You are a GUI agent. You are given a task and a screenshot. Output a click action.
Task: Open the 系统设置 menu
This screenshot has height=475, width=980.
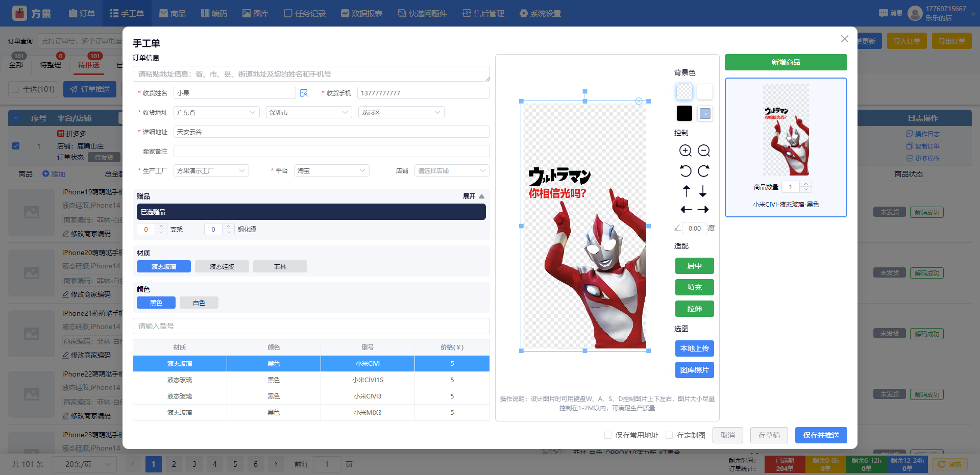540,13
